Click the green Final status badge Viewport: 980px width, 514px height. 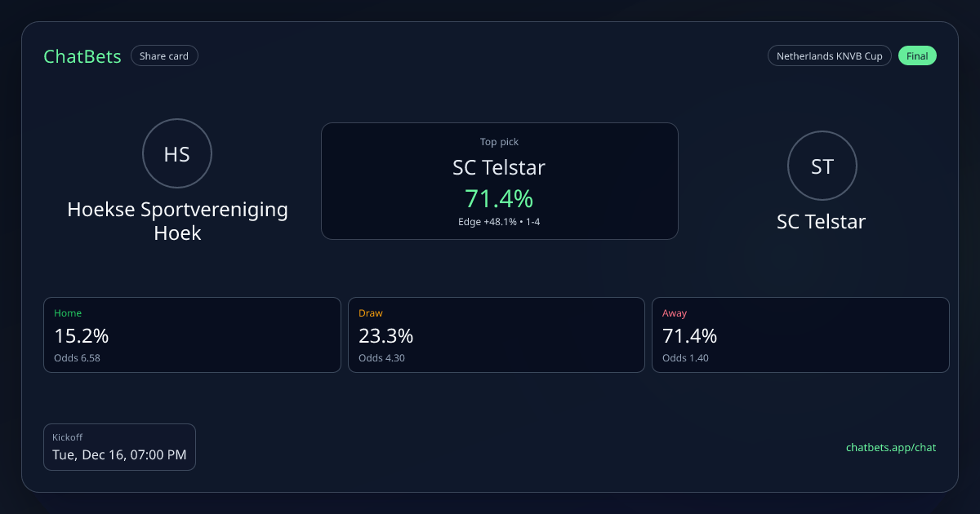pos(917,56)
